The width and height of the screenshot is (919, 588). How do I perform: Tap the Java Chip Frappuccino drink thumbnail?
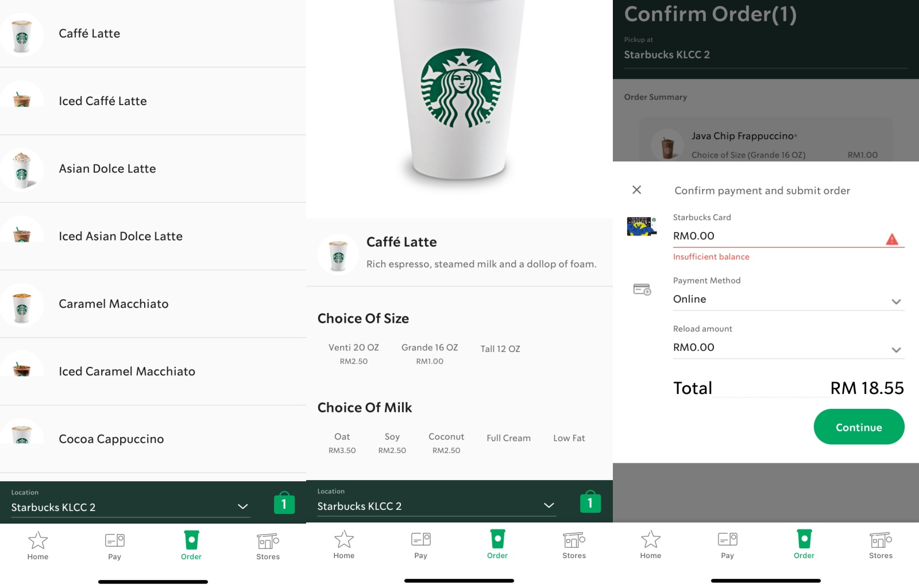click(667, 146)
